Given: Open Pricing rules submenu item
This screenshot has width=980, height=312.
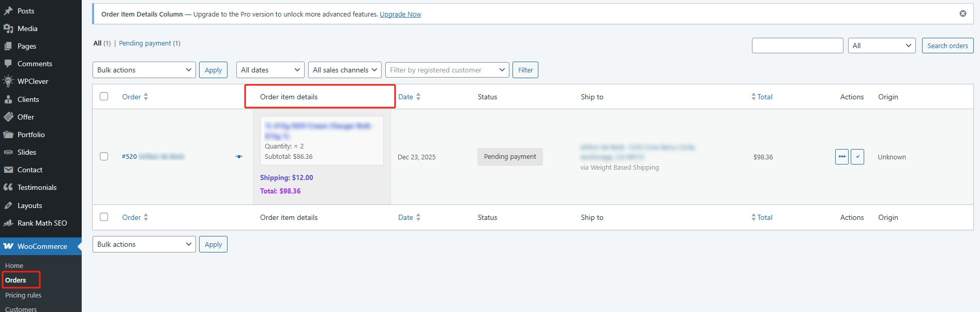Looking at the screenshot, I should [x=23, y=295].
